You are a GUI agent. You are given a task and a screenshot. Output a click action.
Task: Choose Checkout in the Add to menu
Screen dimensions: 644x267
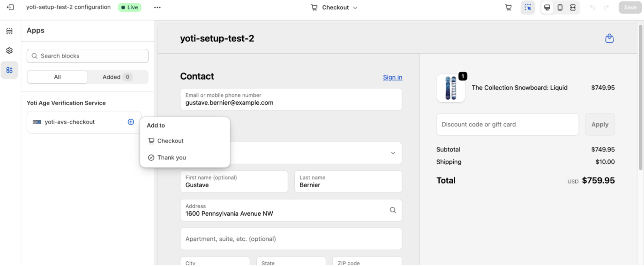[170, 141]
